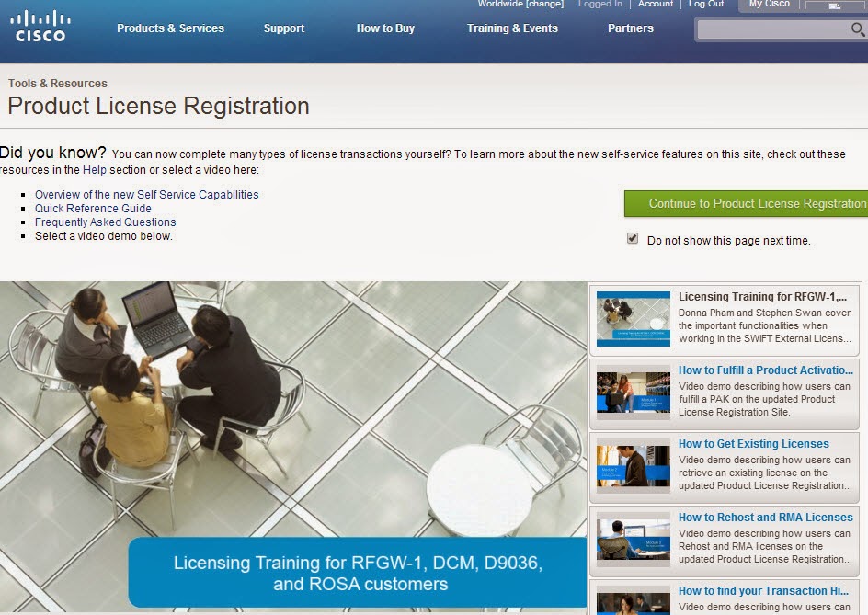
Task: Click the Cisco logo
Action: [x=40, y=27]
